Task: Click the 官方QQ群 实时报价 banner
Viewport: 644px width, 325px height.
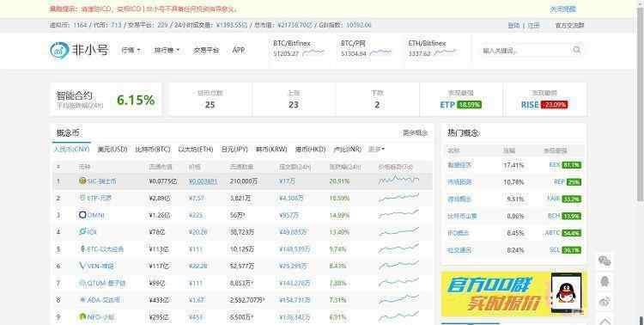Action: click(x=513, y=294)
